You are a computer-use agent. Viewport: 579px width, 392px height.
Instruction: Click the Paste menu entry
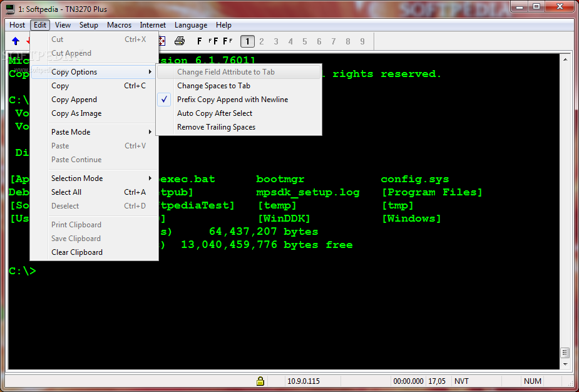coord(94,146)
